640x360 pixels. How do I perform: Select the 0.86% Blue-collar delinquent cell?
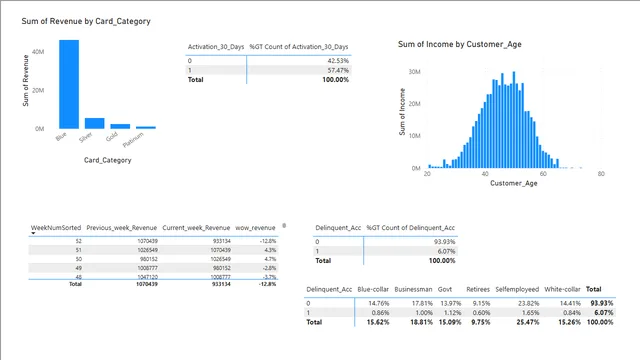(x=380, y=313)
